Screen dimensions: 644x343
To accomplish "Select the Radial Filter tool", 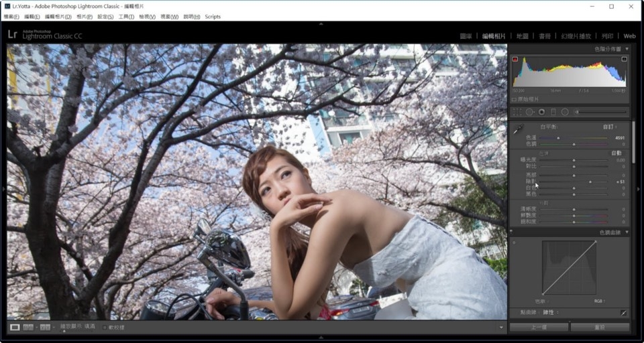I will pyautogui.click(x=565, y=112).
